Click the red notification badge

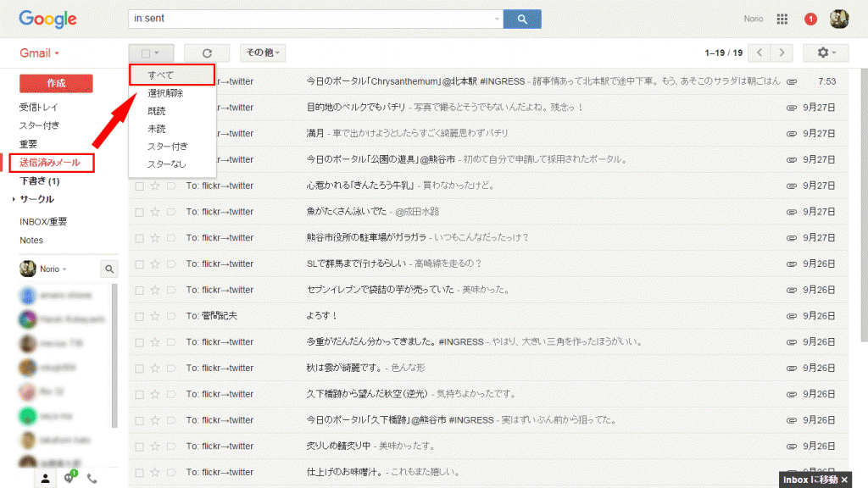coord(810,19)
